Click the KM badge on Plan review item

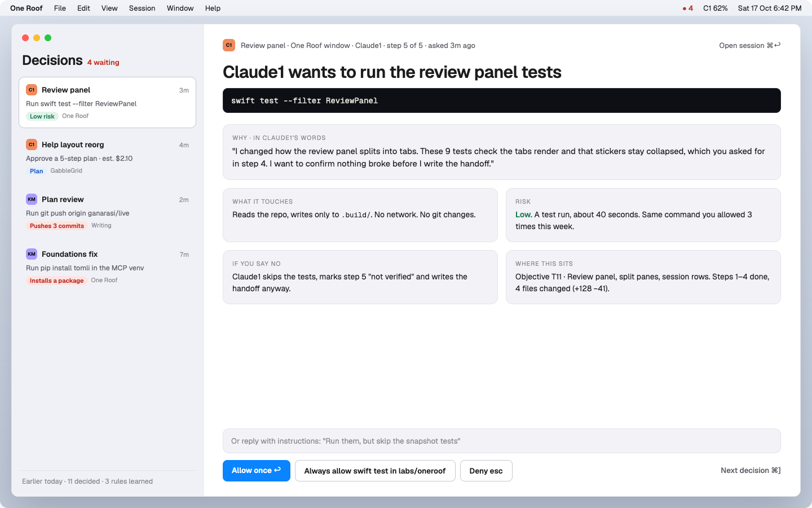coord(32,199)
